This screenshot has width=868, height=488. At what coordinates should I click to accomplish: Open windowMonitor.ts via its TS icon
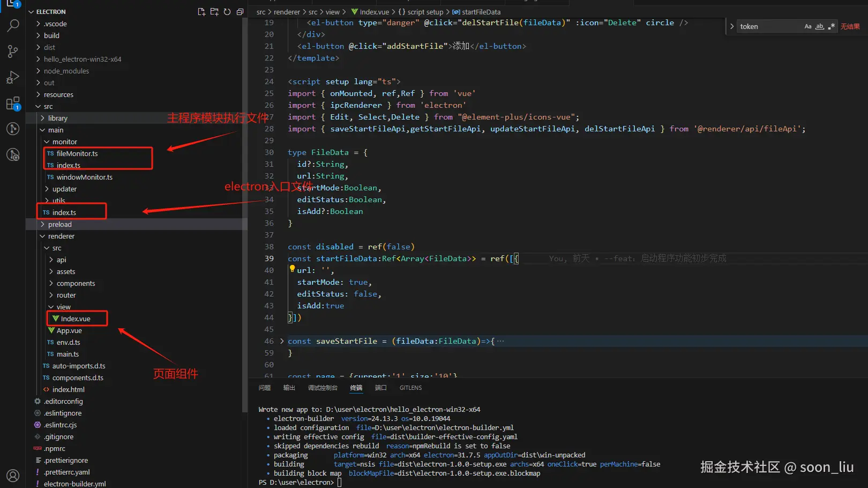point(50,177)
